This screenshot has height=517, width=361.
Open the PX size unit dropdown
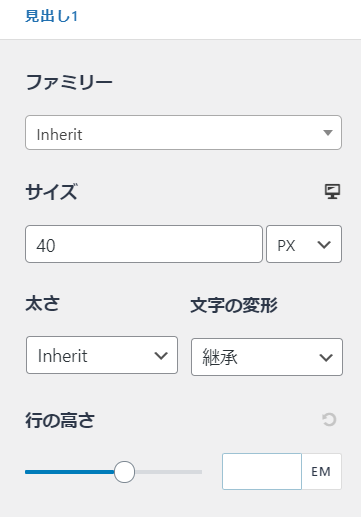coord(304,244)
